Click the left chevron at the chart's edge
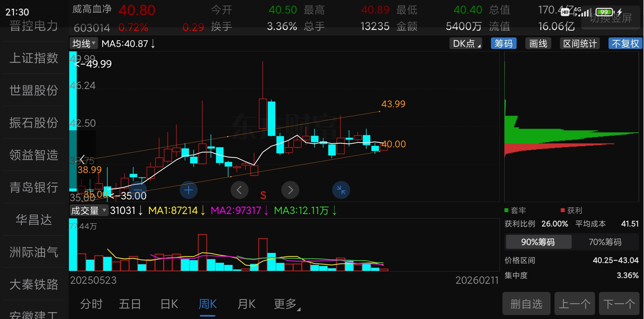The image size is (644, 319). tap(82, 159)
